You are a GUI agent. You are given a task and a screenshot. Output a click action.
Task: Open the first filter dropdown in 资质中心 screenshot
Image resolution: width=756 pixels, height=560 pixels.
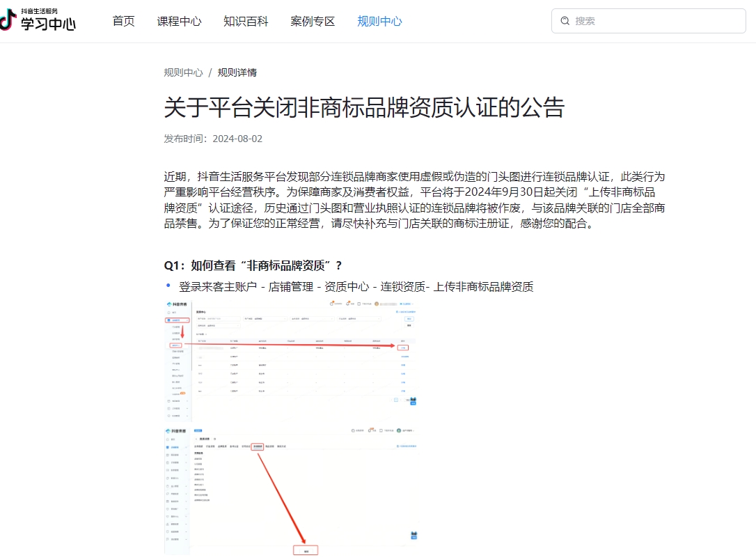click(x=219, y=318)
